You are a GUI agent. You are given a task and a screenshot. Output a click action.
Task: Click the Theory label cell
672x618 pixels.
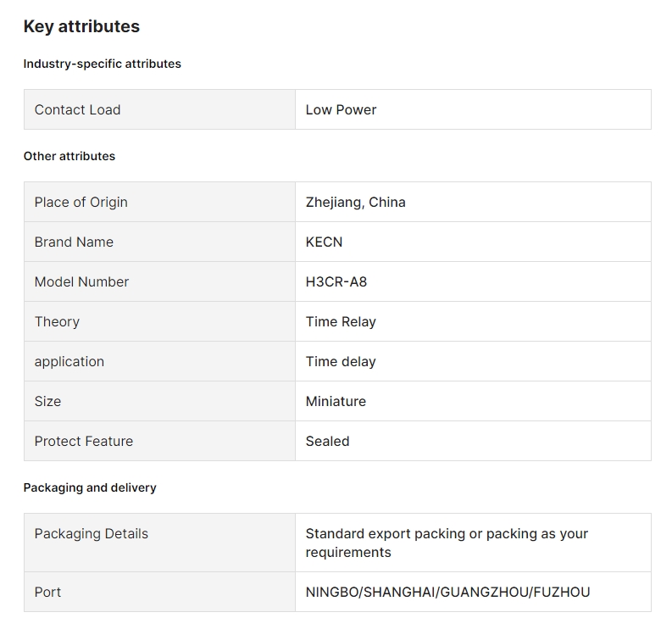coord(159,321)
